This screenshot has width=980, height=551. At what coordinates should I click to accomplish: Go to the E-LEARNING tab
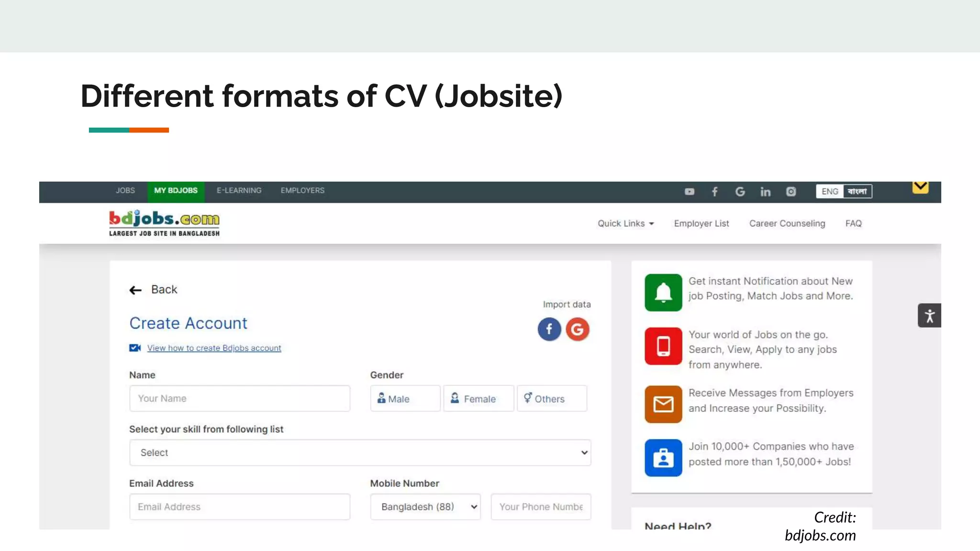239,190
